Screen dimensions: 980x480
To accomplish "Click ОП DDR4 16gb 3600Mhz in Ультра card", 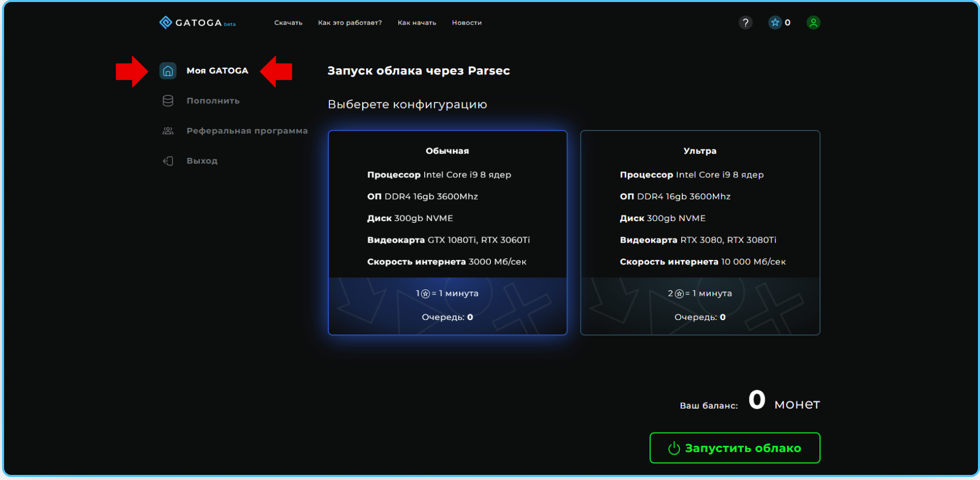I will pos(675,197).
